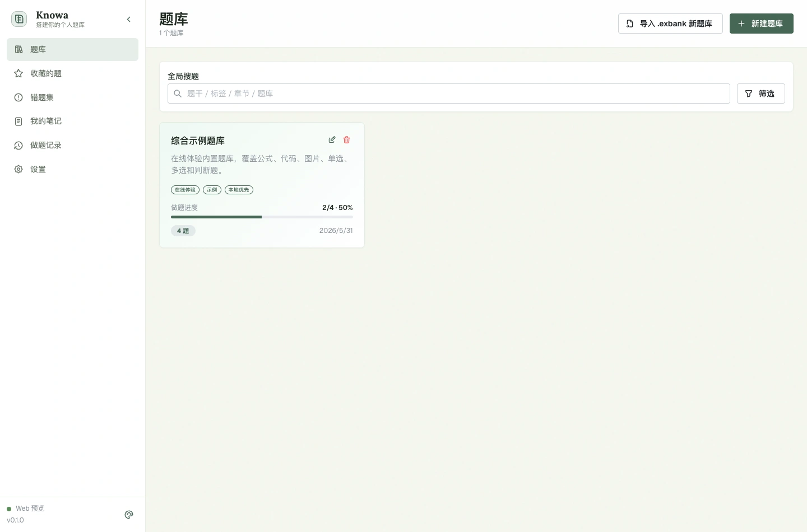
Task: Click the green status dot by Web 预览
Action: pyautogui.click(x=9, y=509)
